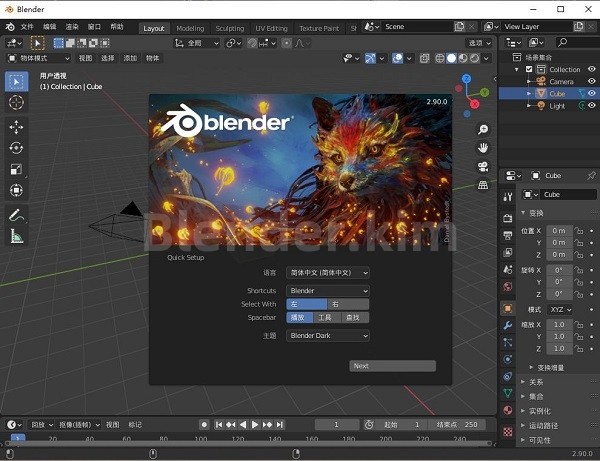Open Modifier properties wrench icon

(508, 325)
